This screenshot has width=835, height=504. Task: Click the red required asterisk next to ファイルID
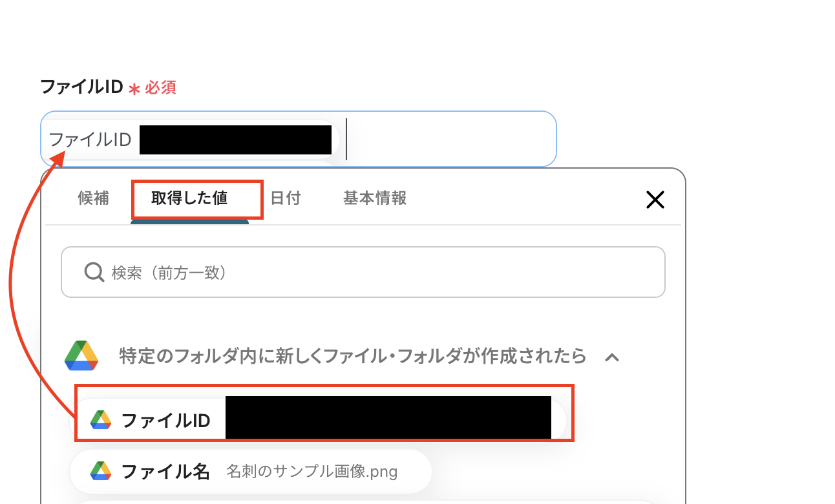point(134,89)
